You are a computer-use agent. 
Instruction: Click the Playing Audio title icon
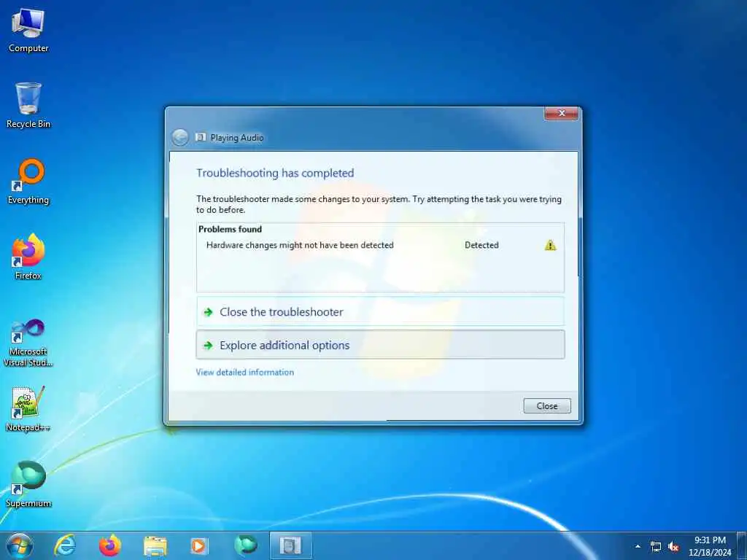coord(201,138)
